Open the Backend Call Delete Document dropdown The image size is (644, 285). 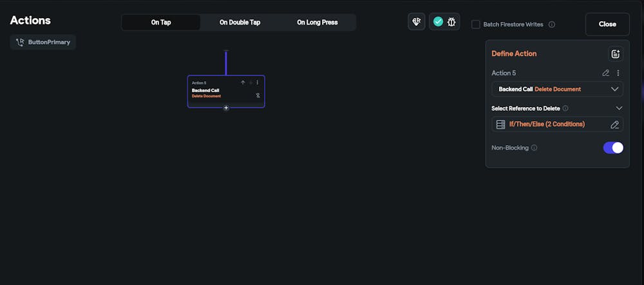pos(557,89)
